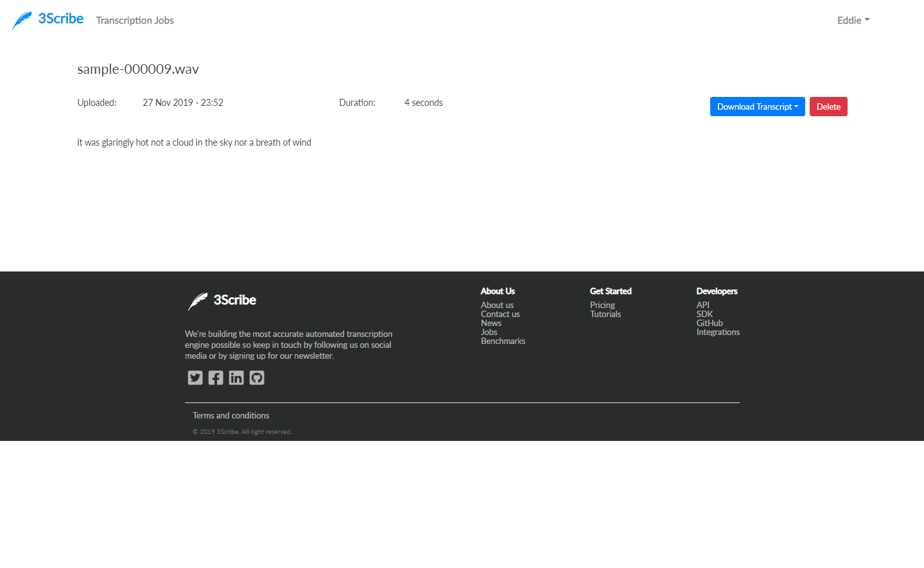Open the Integrations page
This screenshot has height=568, width=924.
click(x=718, y=332)
